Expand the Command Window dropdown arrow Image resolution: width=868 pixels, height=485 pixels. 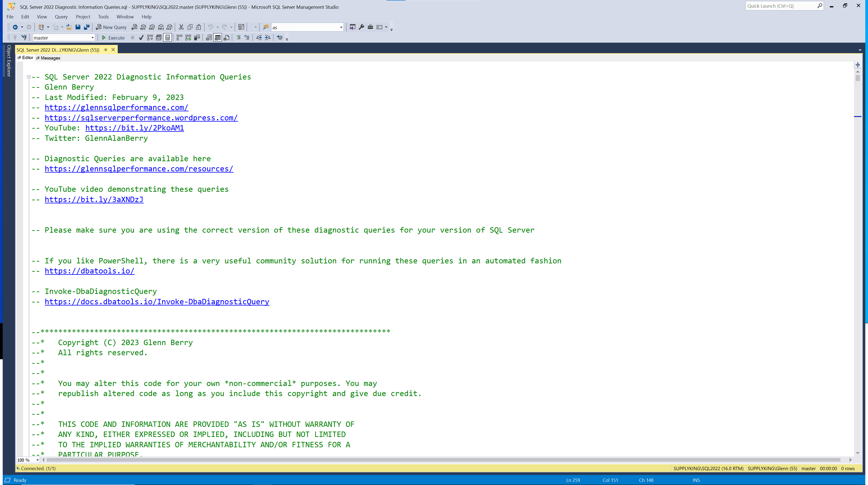tap(386, 27)
